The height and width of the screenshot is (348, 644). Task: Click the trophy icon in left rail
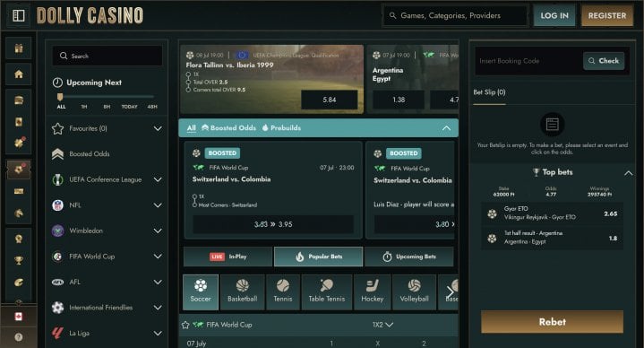click(19, 260)
